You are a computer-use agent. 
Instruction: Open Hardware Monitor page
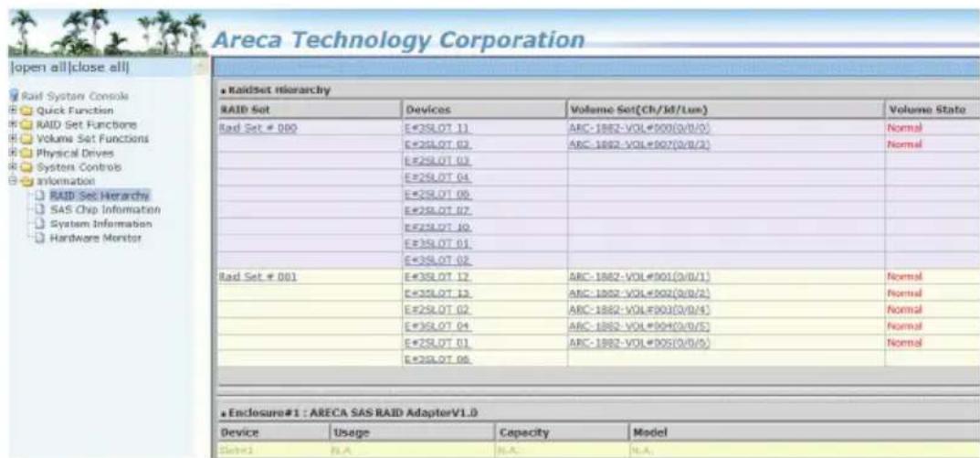(96, 239)
